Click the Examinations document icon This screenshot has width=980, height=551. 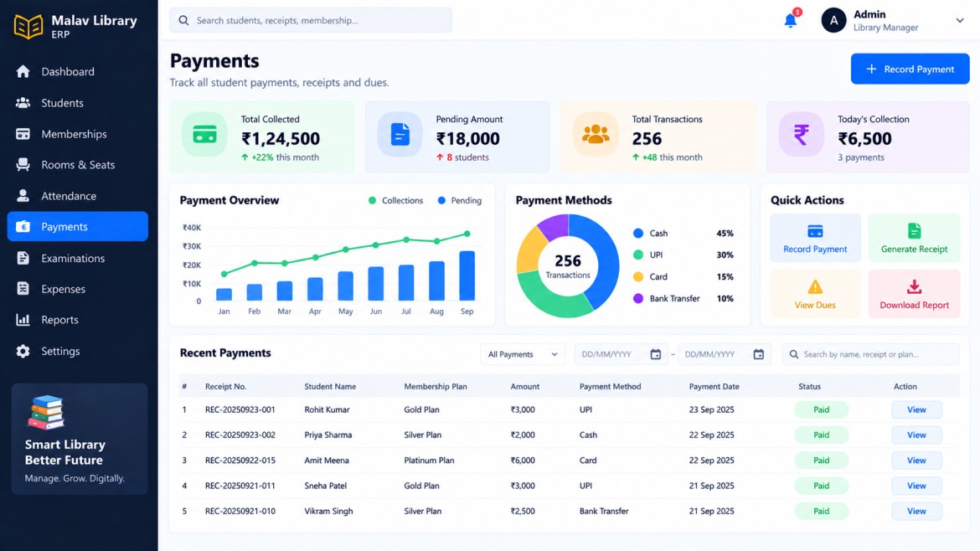[x=23, y=258]
